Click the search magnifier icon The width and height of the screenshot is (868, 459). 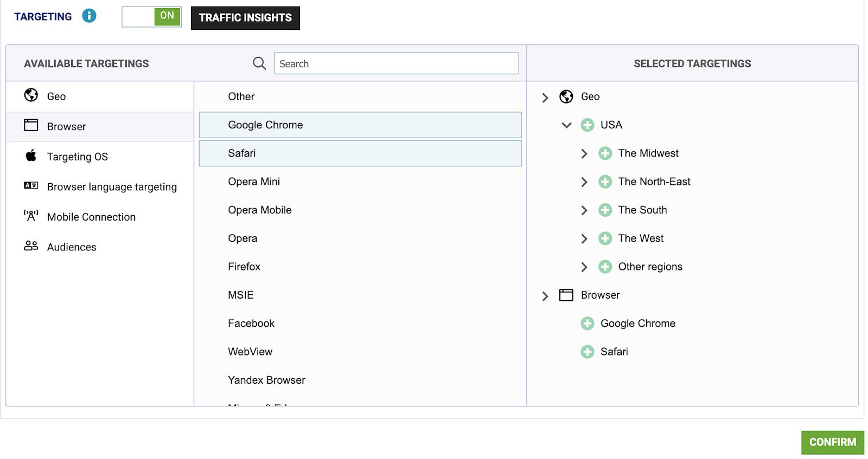click(259, 63)
